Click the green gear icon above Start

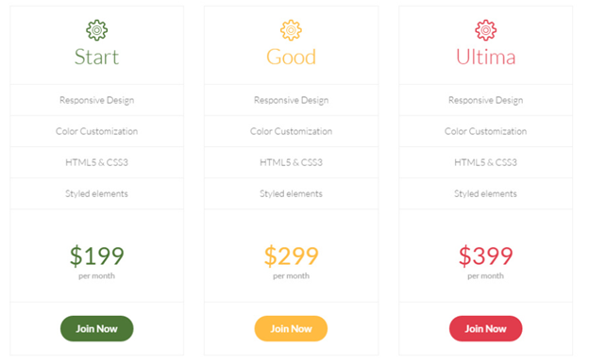(96, 30)
